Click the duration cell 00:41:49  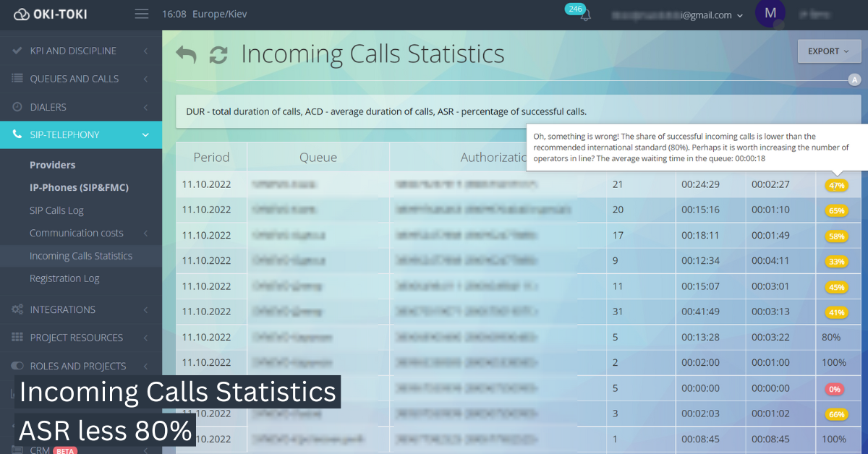tap(700, 312)
